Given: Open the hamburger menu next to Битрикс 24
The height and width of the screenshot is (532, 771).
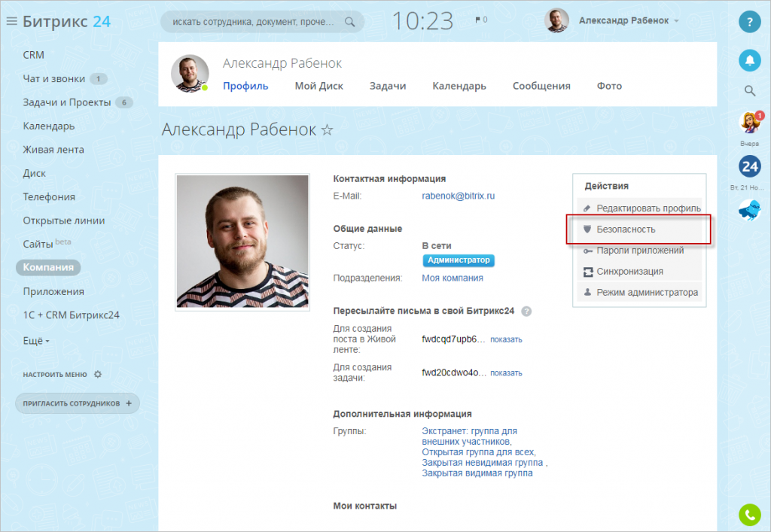Looking at the screenshot, I should click(11, 21).
